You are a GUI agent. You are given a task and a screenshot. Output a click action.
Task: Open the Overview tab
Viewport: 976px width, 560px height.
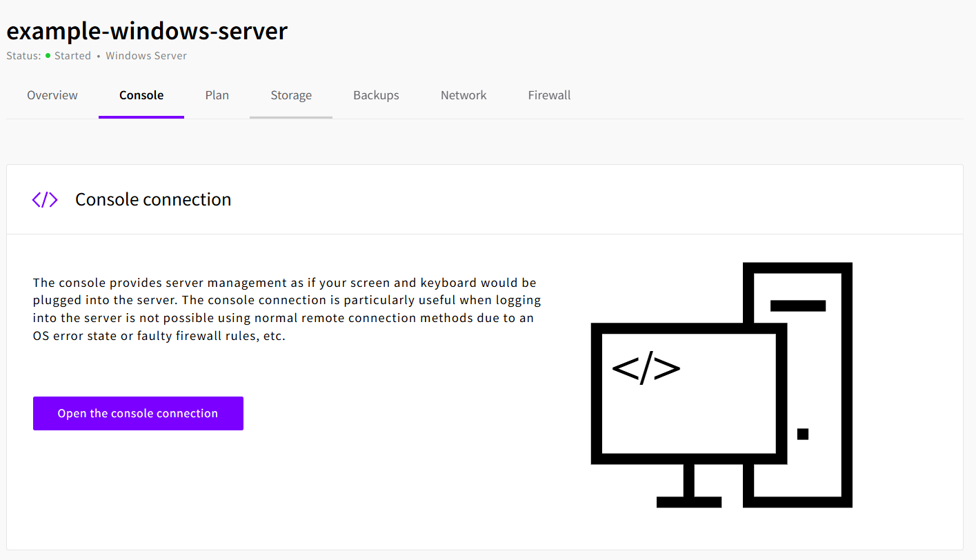52,95
